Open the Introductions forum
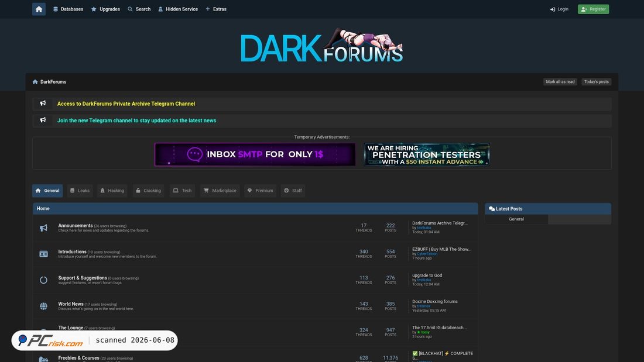The image size is (644, 362). pyautogui.click(x=72, y=251)
